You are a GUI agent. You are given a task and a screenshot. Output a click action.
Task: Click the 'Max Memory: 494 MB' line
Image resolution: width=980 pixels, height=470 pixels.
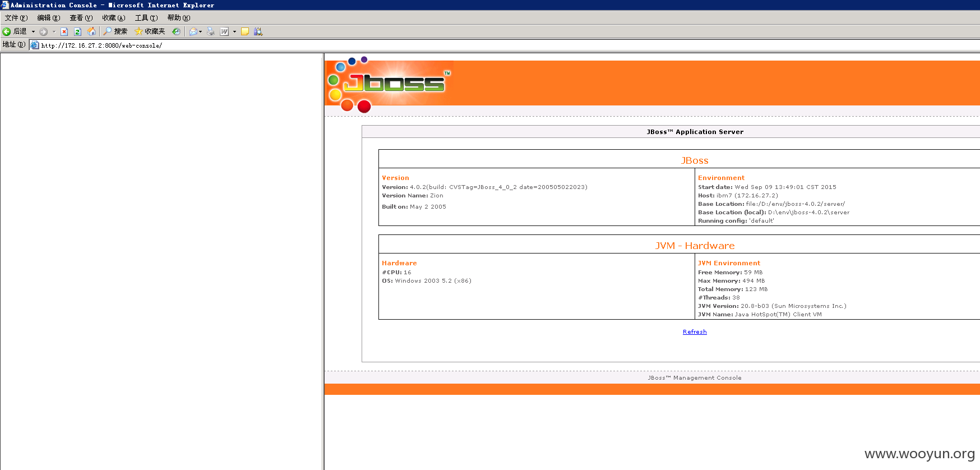[731, 281]
